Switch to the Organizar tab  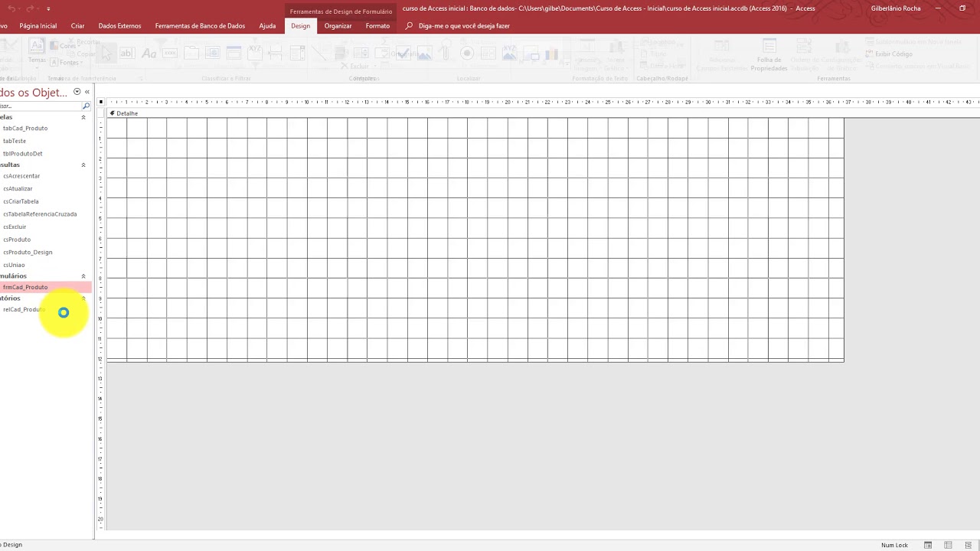338,26
